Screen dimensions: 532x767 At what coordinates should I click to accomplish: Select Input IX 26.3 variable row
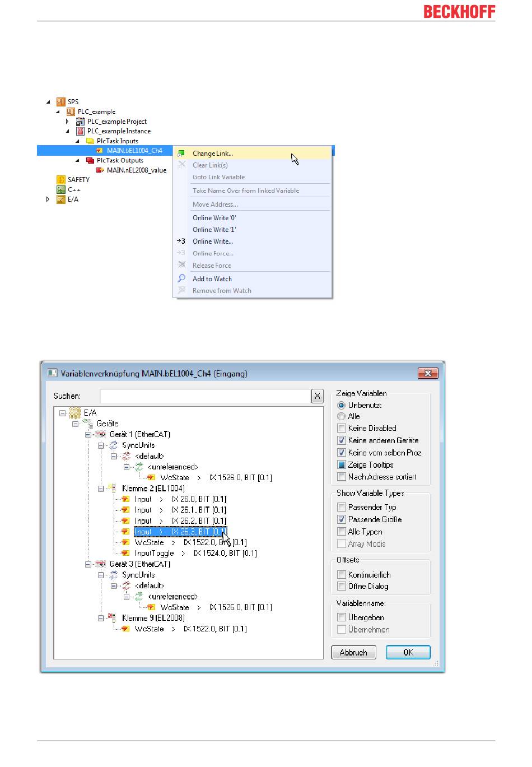[180, 532]
